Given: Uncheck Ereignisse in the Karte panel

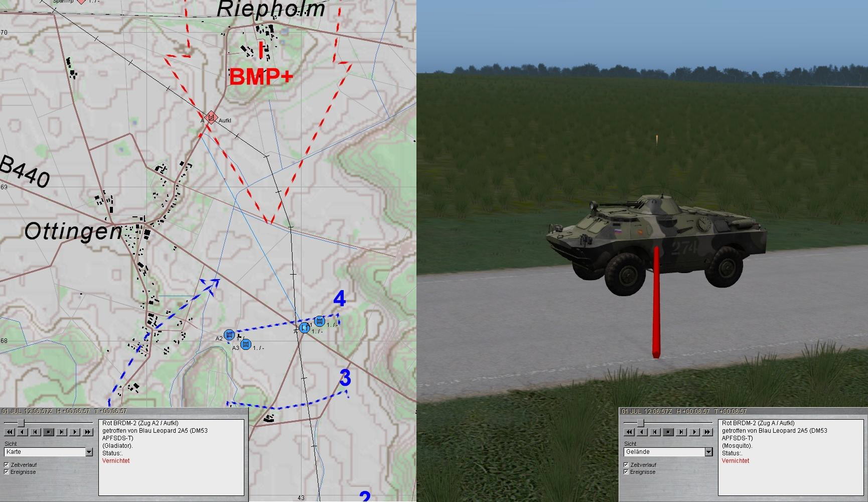Looking at the screenshot, I should click(x=7, y=472).
